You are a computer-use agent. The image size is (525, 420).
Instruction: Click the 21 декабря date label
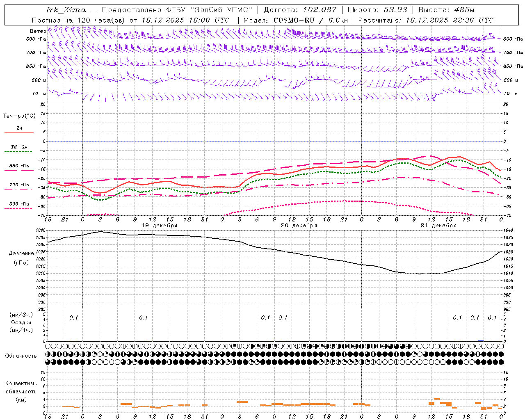(x=438, y=226)
